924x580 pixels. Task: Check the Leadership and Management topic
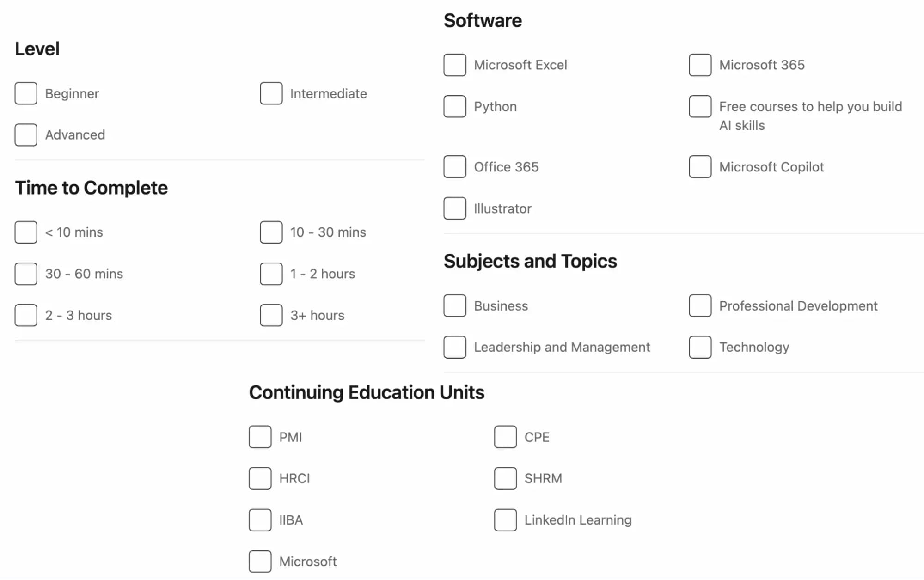pyautogui.click(x=454, y=347)
